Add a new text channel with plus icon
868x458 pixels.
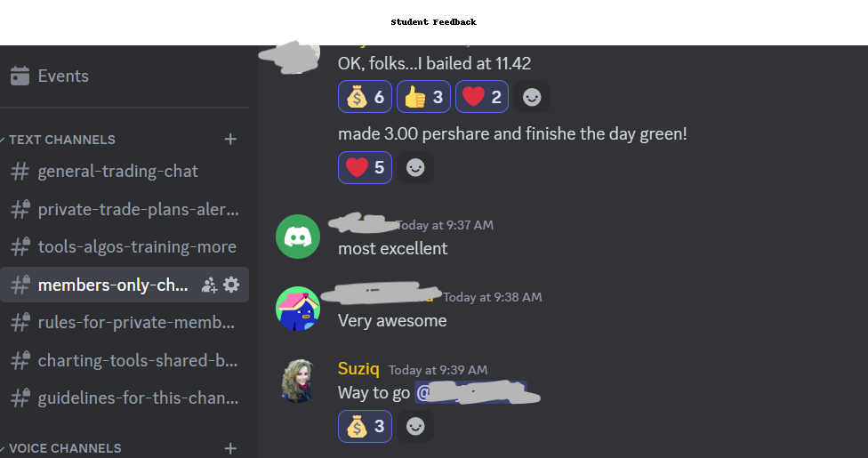coord(230,139)
